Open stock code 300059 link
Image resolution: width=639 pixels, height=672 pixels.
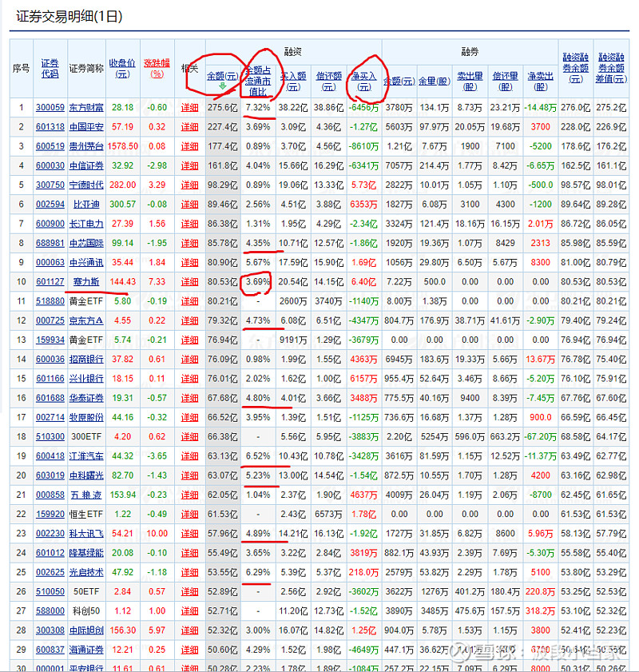coord(50,108)
